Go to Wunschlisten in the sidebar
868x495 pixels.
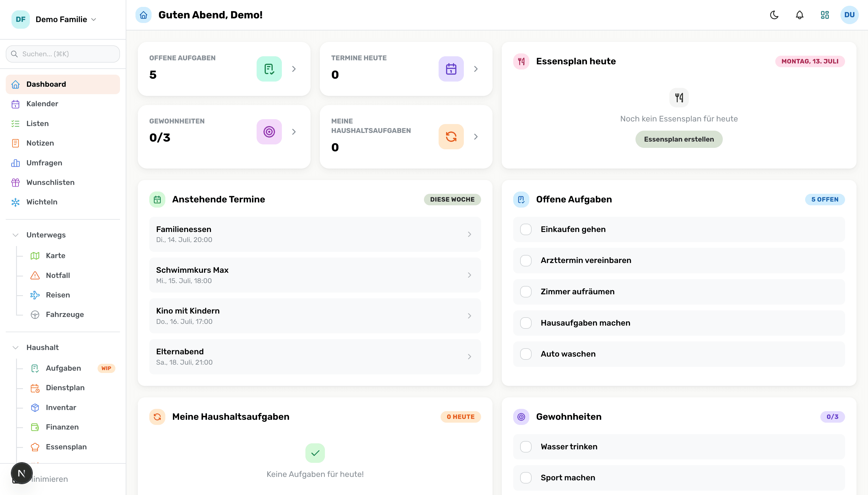tap(63, 182)
